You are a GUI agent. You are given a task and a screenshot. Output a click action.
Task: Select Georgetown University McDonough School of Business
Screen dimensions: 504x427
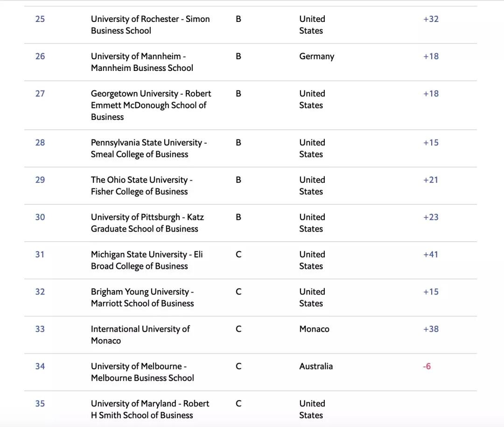(151, 105)
